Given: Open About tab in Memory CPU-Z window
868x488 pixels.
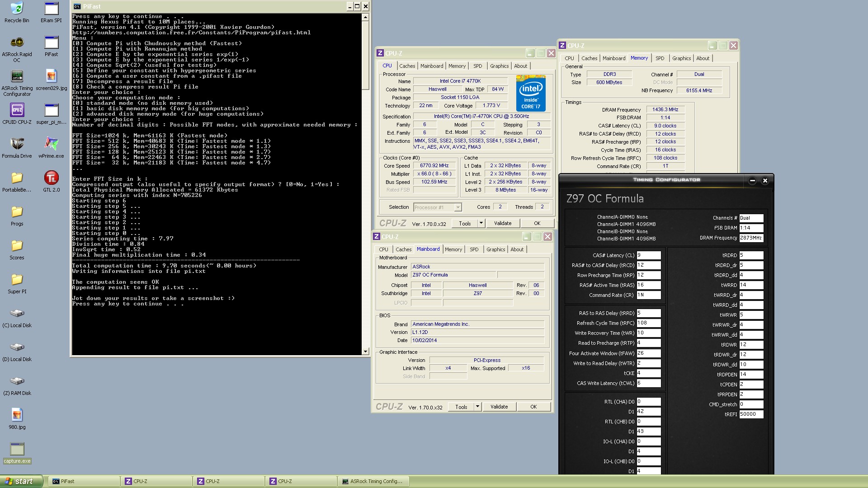Looking at the screenshot, I should point(703,58).
